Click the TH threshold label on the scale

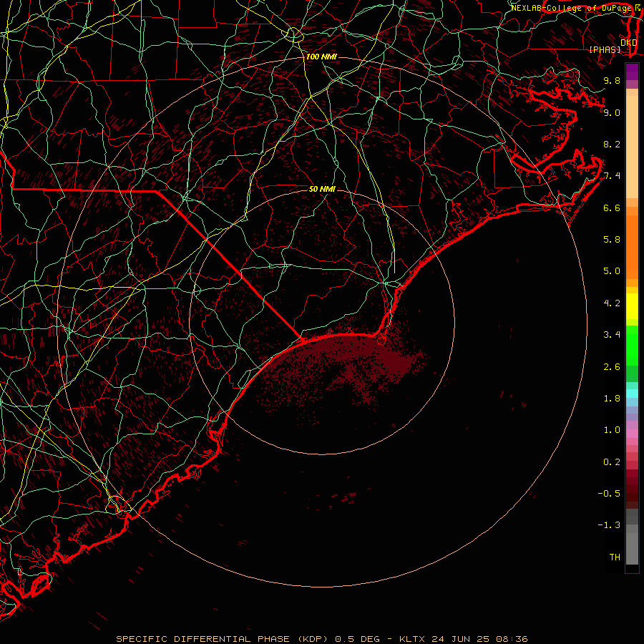[615, 557]
